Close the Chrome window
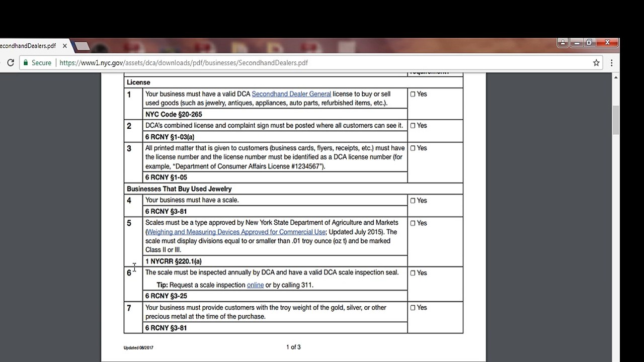644x362 pixels. click(607, 43)
